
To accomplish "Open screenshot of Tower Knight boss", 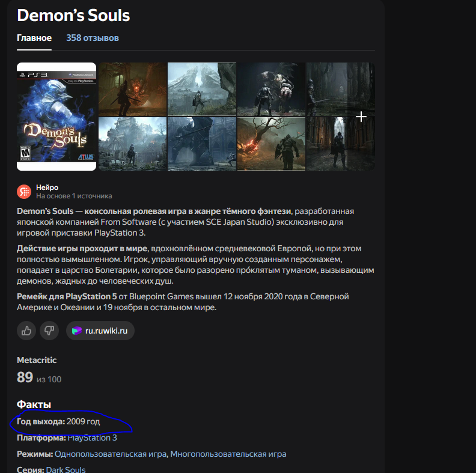I will click(202, 144).
